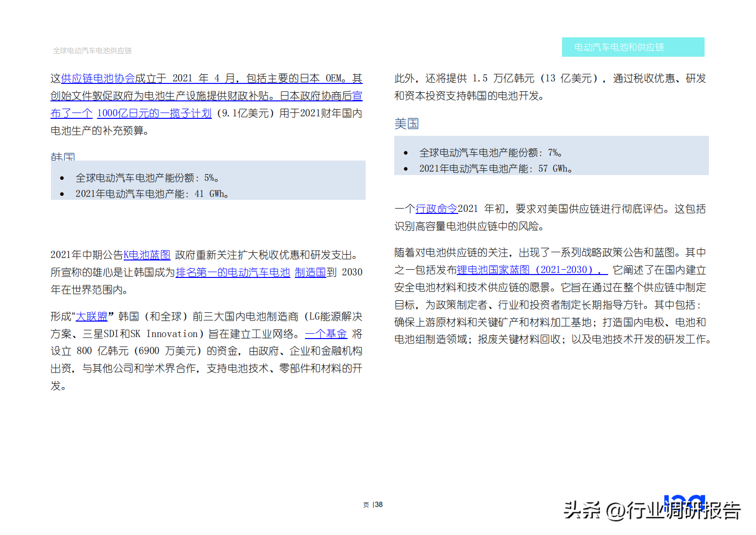756x535 pixels.
Task: Click the 1000亿日元的一揽子计划 link
Action: coord(154,113)
